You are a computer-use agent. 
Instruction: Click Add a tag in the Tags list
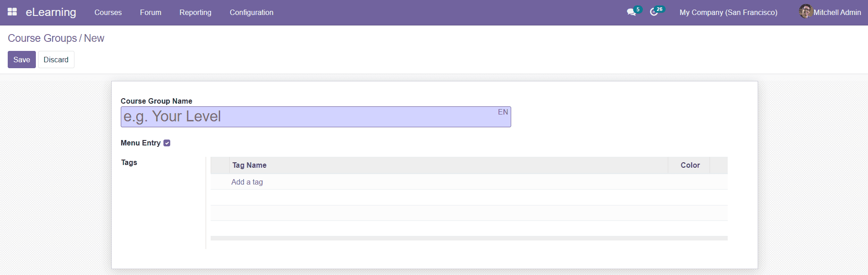[247, 182]
